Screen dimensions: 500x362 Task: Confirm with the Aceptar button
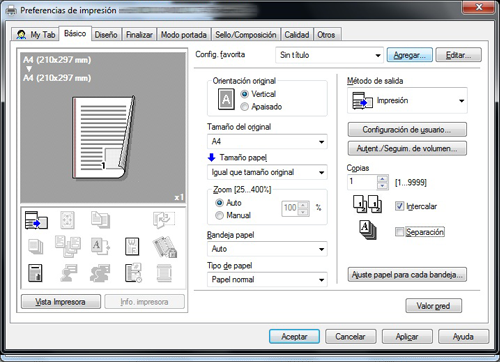point(294,337)
